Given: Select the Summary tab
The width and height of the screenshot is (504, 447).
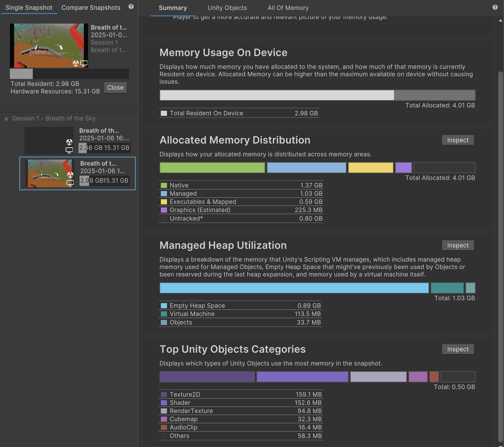Looking at the screenshot, I should tap(173, 8).
